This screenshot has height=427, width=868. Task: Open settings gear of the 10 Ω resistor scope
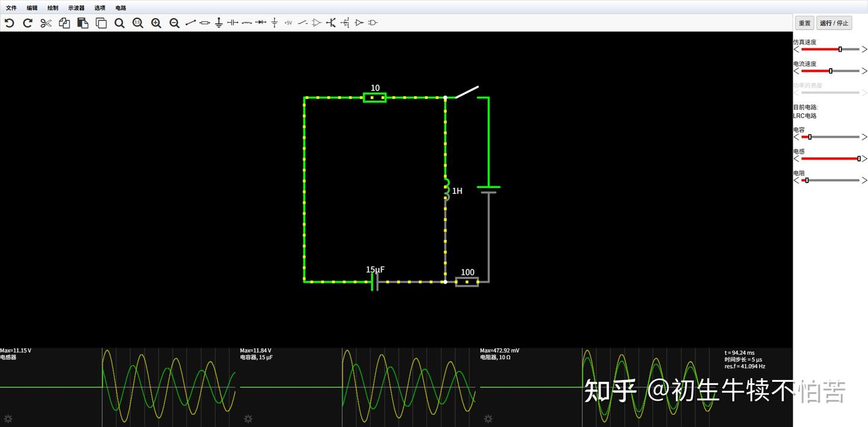(x=488, y=419)
